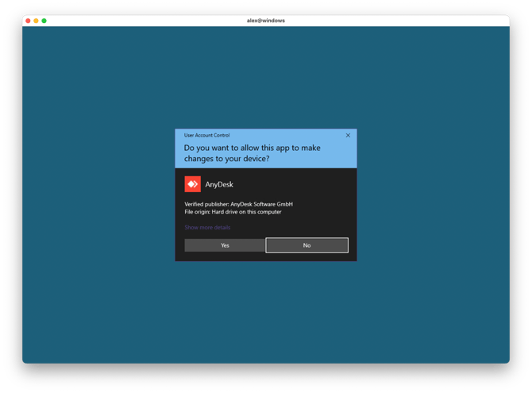Viewport: 532px width, 393px height.
Task: Click the allow this app question heading
Action: click(252, 153)
